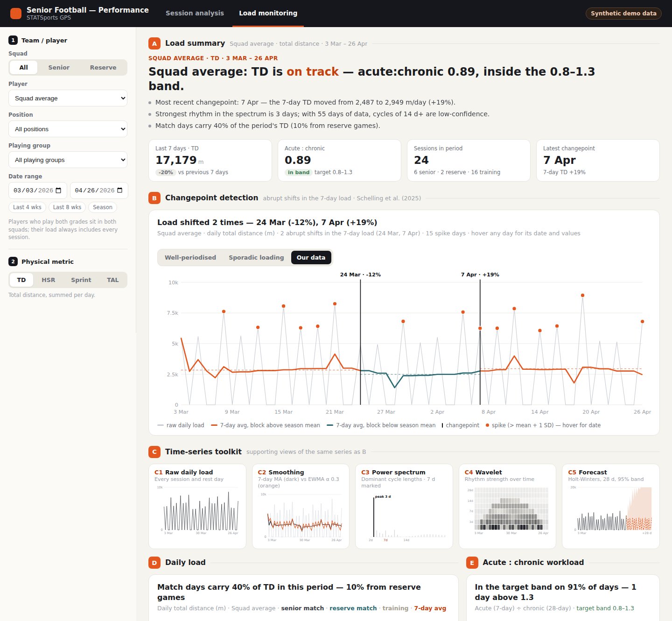The image size is (672, 621).
Task: Click the 24 Mar changepoint marker line
Action: click(x=360, y=342)
